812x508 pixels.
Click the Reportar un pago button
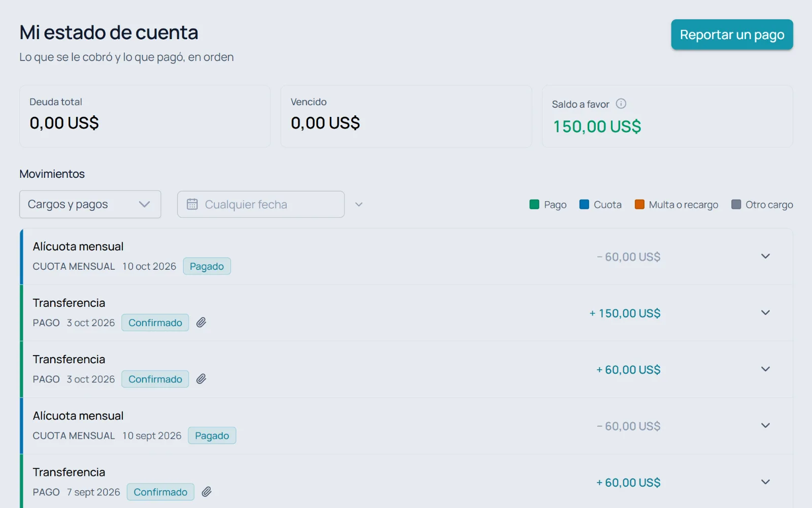[x=732, y=35]
